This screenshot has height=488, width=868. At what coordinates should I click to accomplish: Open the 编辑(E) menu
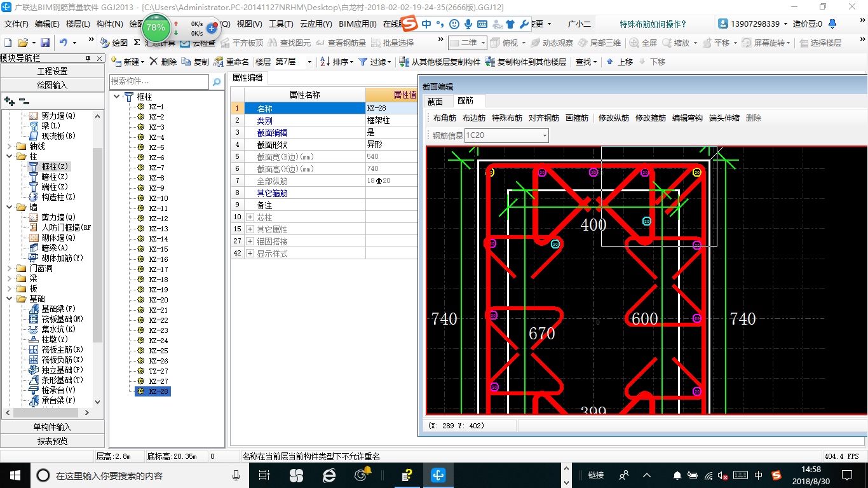[47, 24]
